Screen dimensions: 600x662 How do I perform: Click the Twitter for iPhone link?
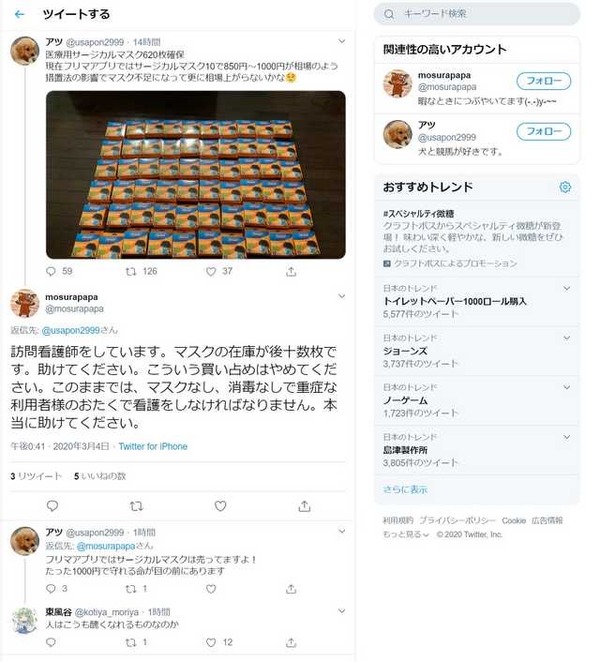tap(153, 446)
